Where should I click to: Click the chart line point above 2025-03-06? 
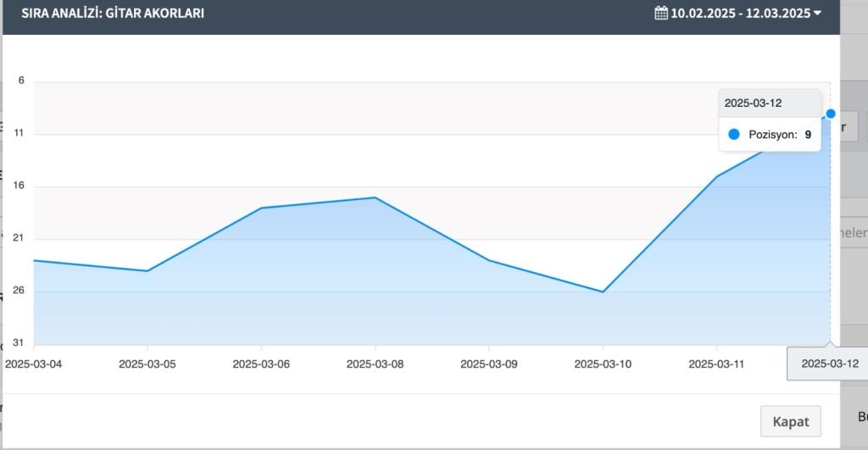[x=261, y=208]
